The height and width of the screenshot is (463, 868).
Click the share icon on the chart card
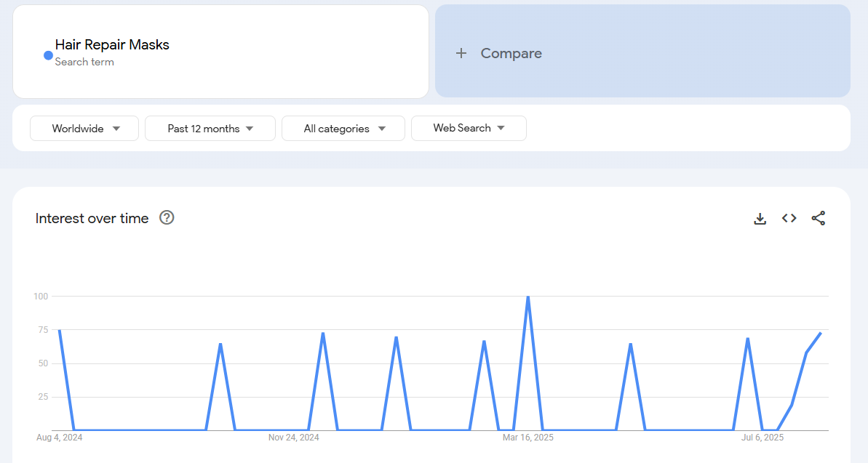[x=818, y=218]
